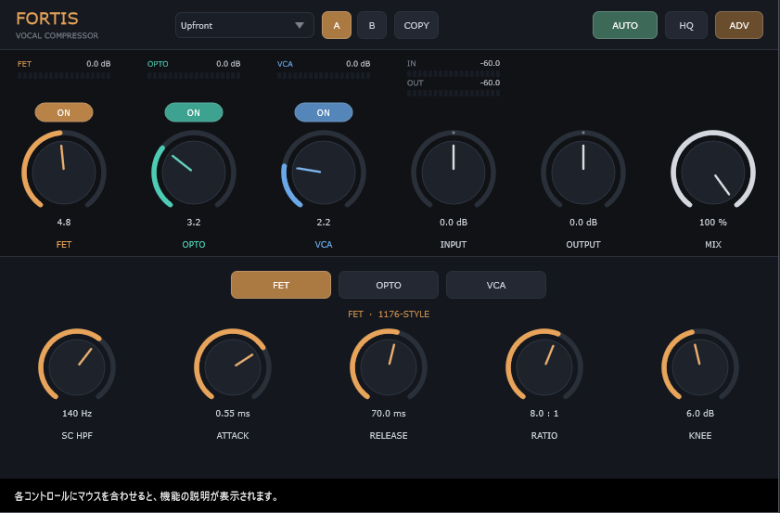Open the Upfront preset dropdown
Screen dimensions: 780x513
244,25
